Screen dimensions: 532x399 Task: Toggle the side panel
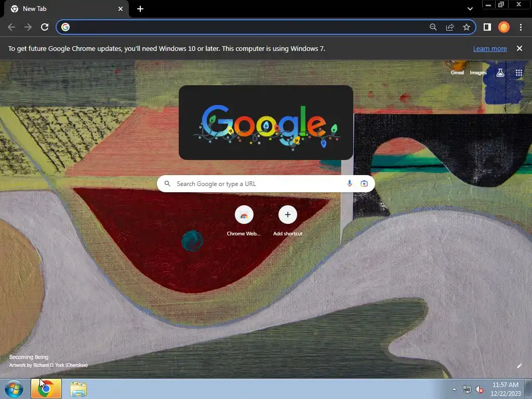pyautogui.click(x=487, y=27)
